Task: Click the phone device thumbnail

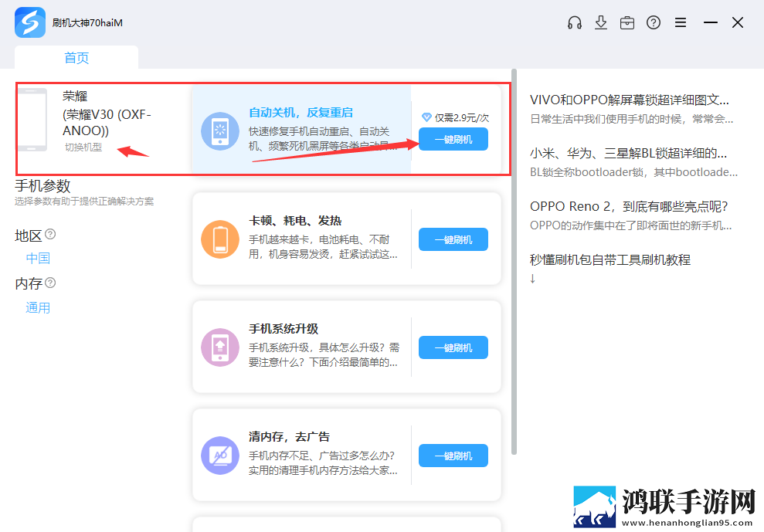Action: point(32,120)
